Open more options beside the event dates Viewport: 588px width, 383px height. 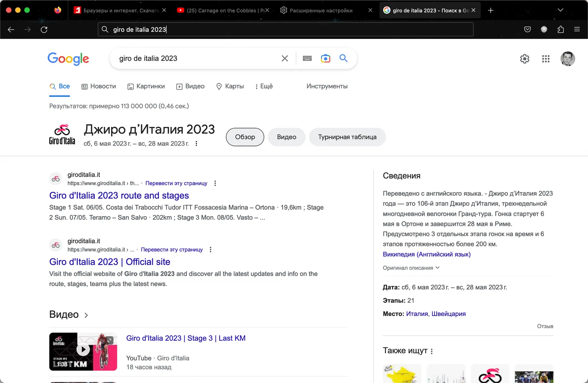pyautogui.click(x=196, y=144)
